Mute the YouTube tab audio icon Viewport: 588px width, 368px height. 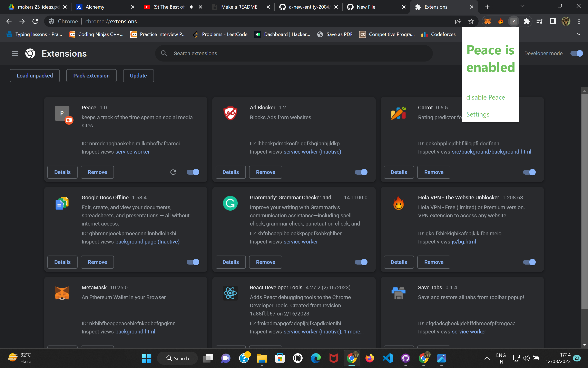(x=192, y=7)
